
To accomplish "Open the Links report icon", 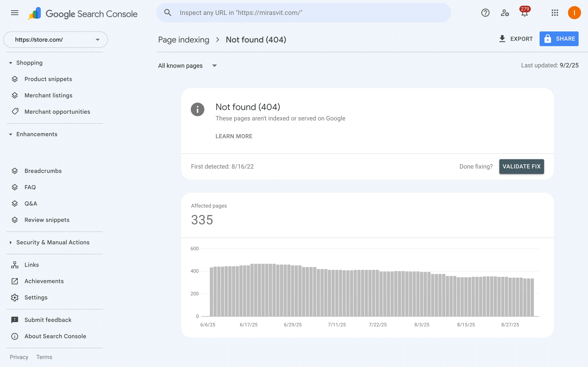I will (x=15, y=265).
